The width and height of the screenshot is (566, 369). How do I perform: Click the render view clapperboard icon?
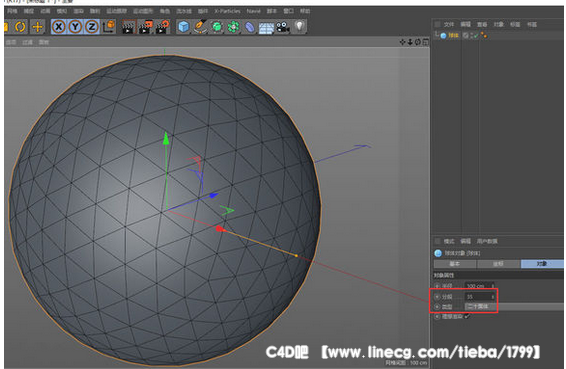[128, 27]
